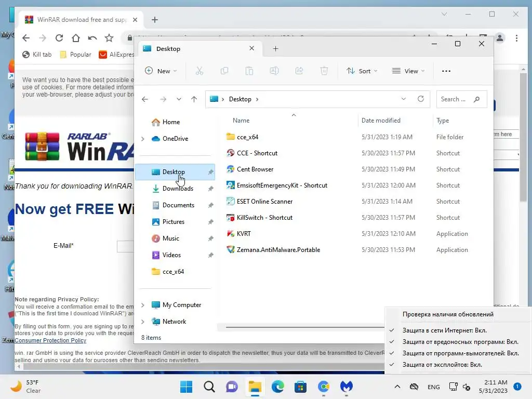
Task: Open Microsoft Edge from the taskbar
Action: (x=277, y=387)
